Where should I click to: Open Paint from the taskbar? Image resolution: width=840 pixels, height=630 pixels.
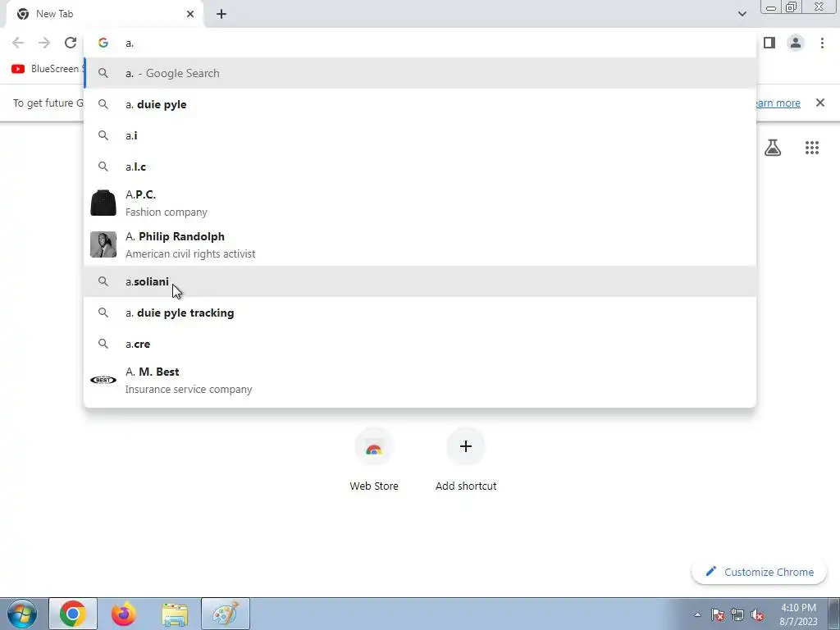click(226, 614)
